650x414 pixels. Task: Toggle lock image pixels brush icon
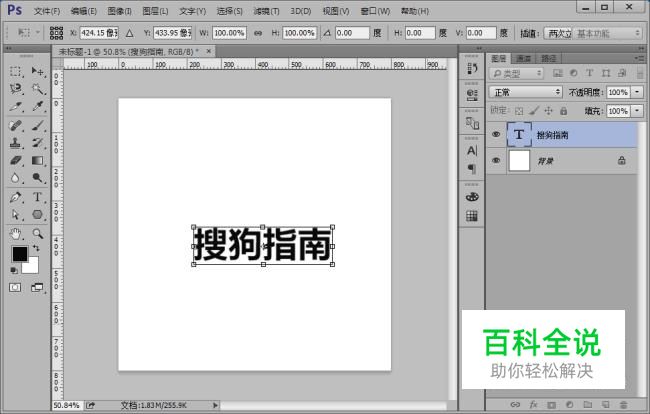(534, 111)
